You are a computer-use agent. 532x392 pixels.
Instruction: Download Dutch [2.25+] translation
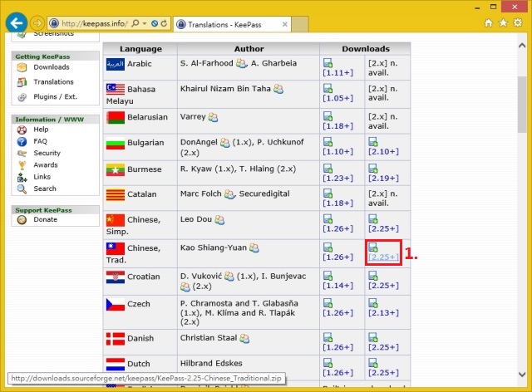point(383,373)
